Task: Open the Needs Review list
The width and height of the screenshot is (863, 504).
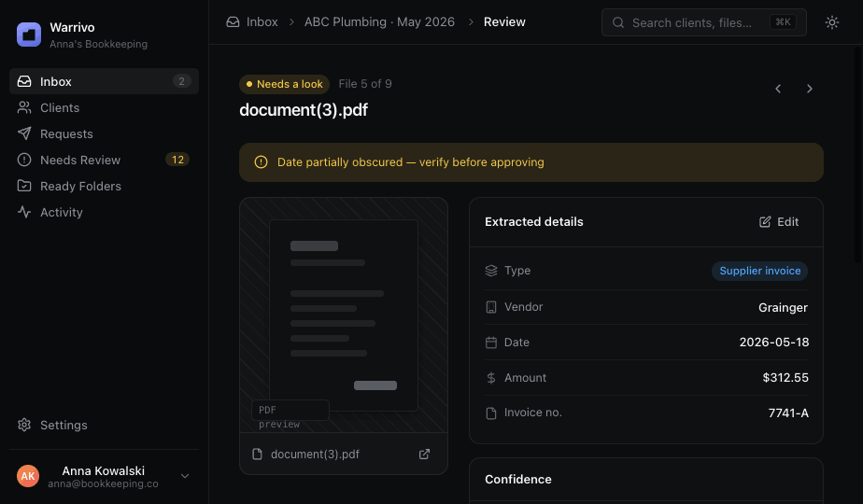Action: (x=104, y=161)
